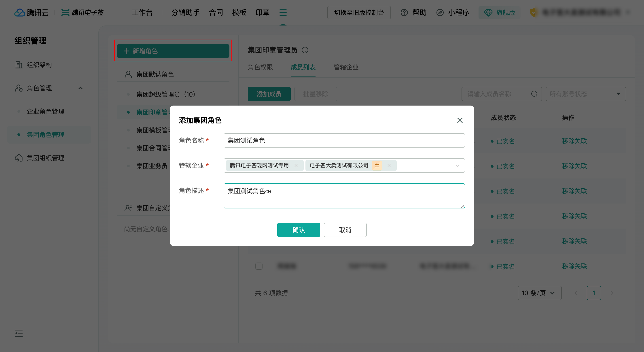Switch to the 管辖企业 tab
This screenshot has height=352, width=644.
pos(346,67)
